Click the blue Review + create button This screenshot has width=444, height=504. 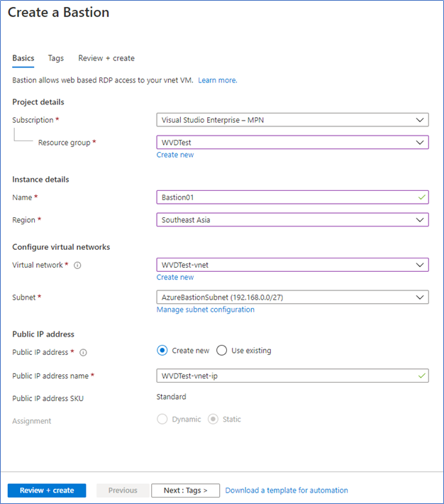47,491
